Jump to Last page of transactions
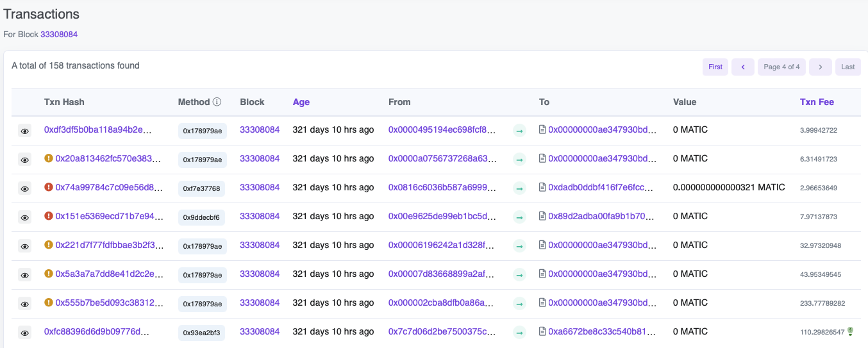The height and width of the screenshot is (348, 868). coord(847,67)
